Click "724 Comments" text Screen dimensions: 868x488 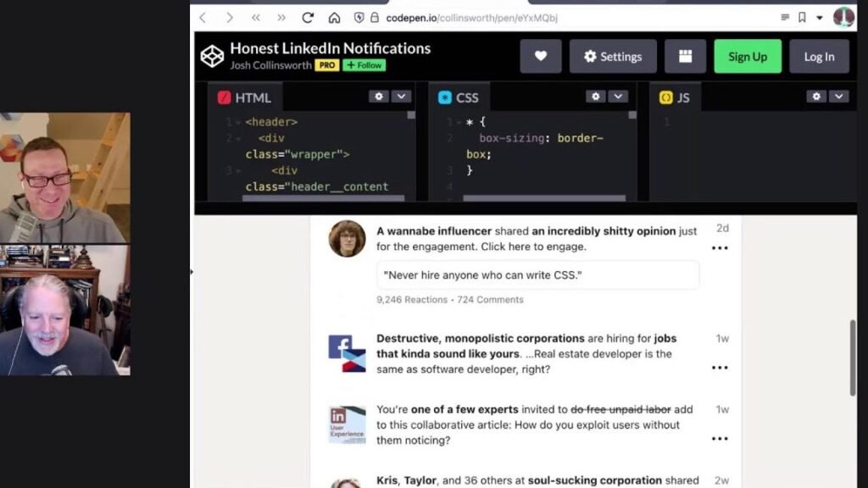pyautogui.click(x=490, y=300)
